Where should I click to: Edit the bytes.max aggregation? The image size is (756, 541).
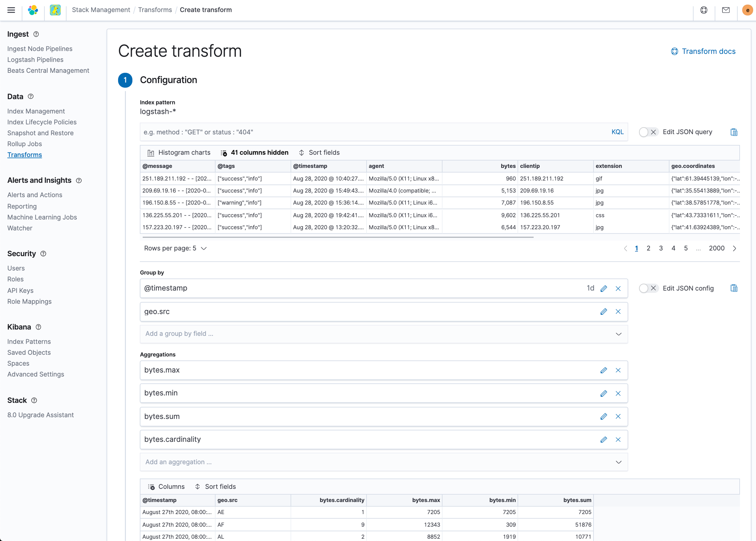tap(603, 370)
